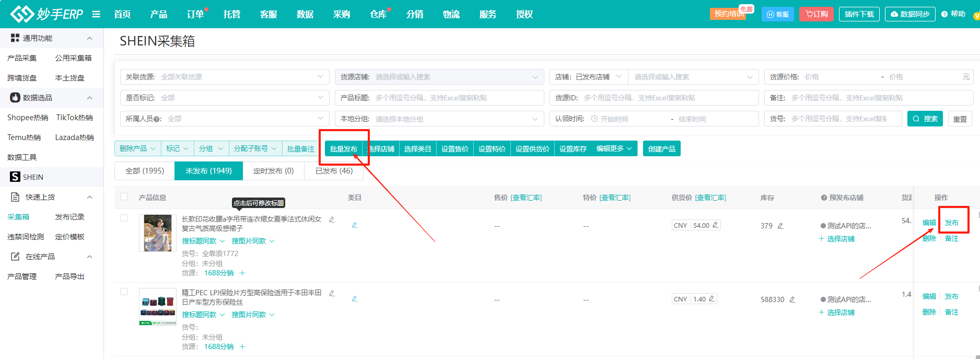The height and width of the screenshot is (359, 980).
Task: Tick the checkbox for the 精工PEC product row
Action: [124, 292]
